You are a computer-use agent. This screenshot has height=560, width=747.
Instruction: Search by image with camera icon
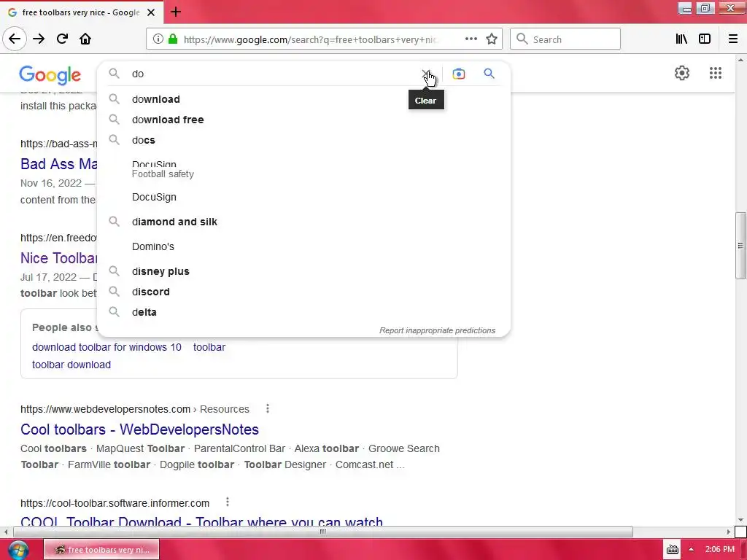459,74
